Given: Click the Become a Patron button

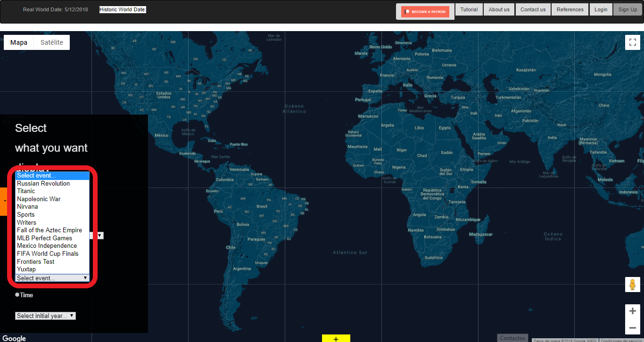Looking at the screenshot, I should point(425,12).
